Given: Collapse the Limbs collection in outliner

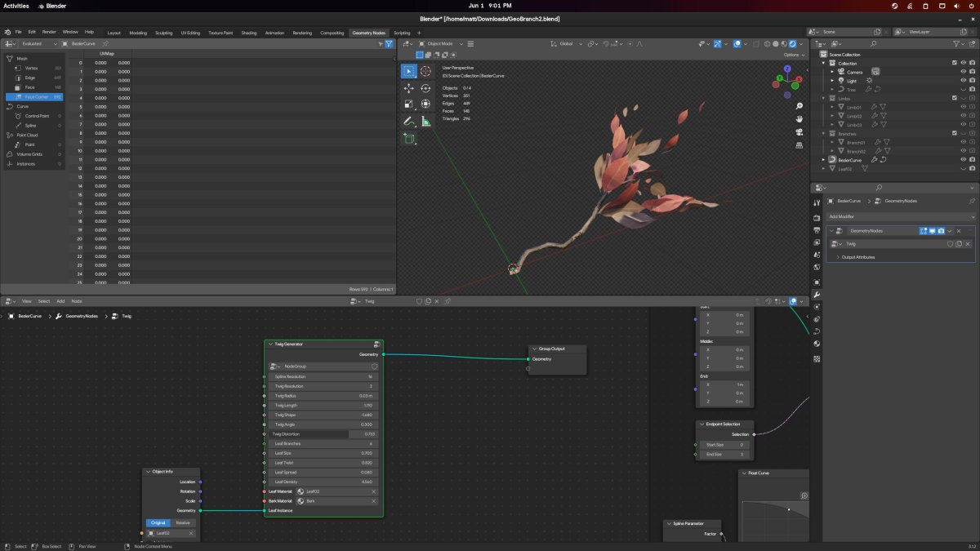Looking at the screenshot, I should pyautogui.click(x=824, y=98).
